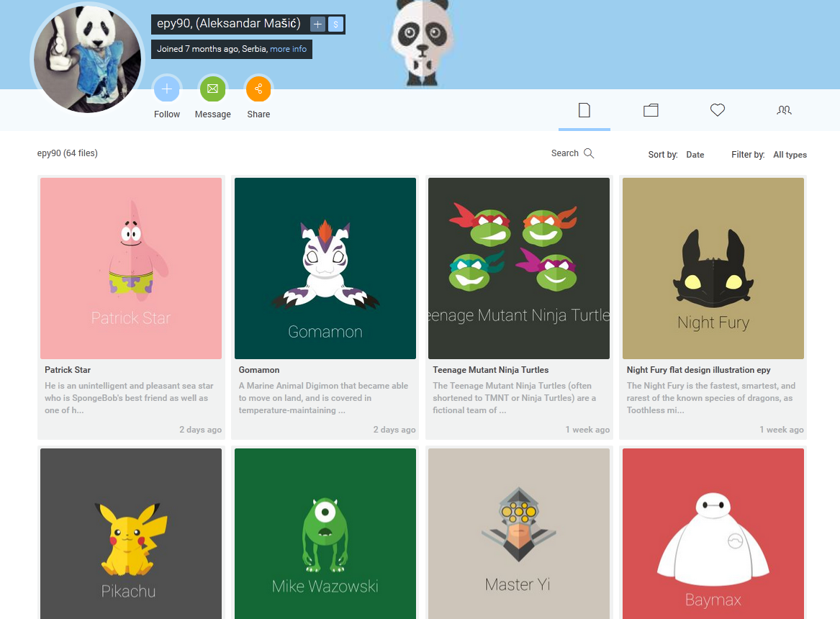The image size is (840, 619).
Task: Click the Search magnifier icon
Action: point(589,153)
